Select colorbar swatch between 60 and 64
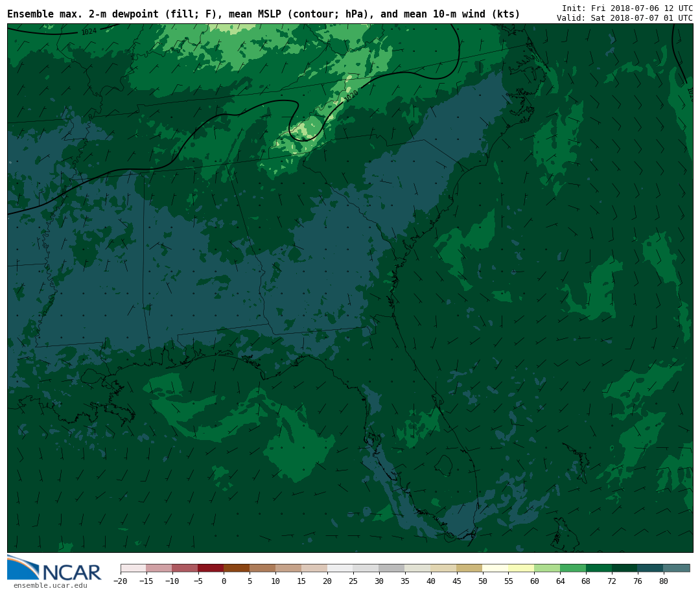Image resolution: width=700 pixels, height=593 pixels. [547, 568]
